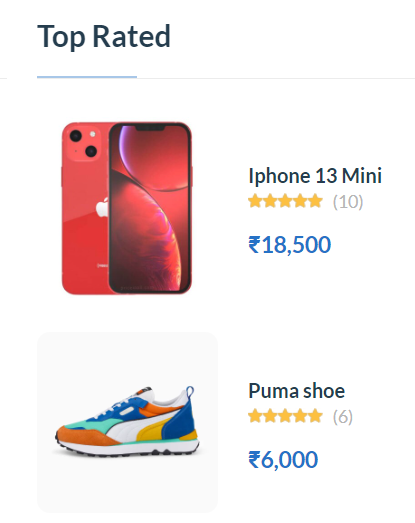
Task: Click second star of Puma shoe rating
Action: 270,416
